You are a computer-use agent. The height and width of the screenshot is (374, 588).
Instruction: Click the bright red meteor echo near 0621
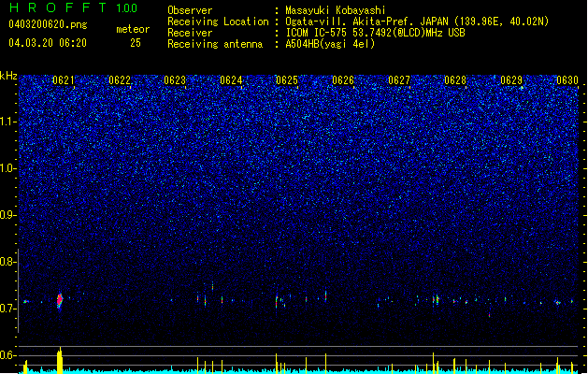[x=60, y=301]
